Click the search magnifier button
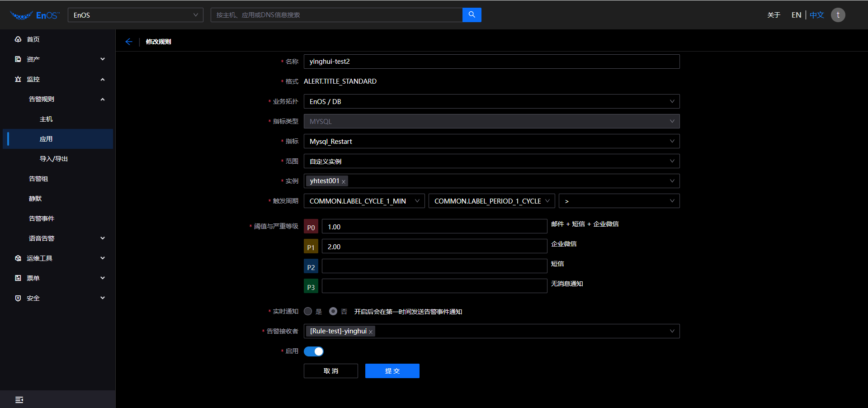Screen dimensions: 868x408 pyautogui.click(x=472, y=15)
